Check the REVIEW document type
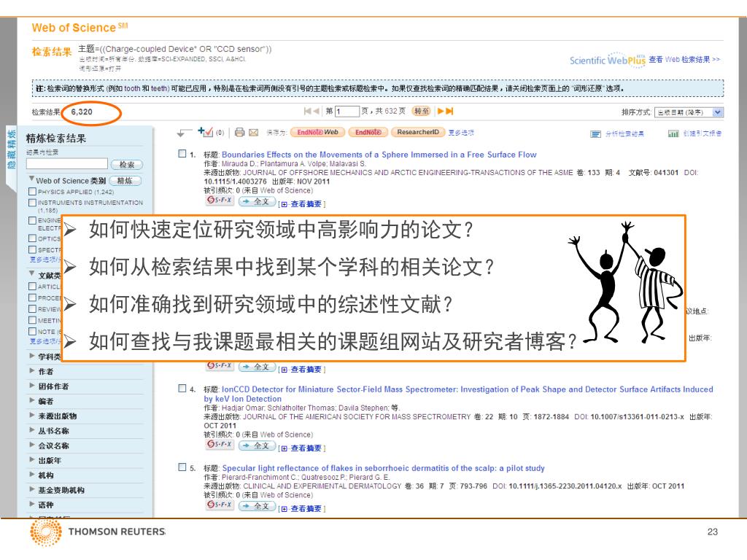This screenshot has width=747, height=560. 32,308
